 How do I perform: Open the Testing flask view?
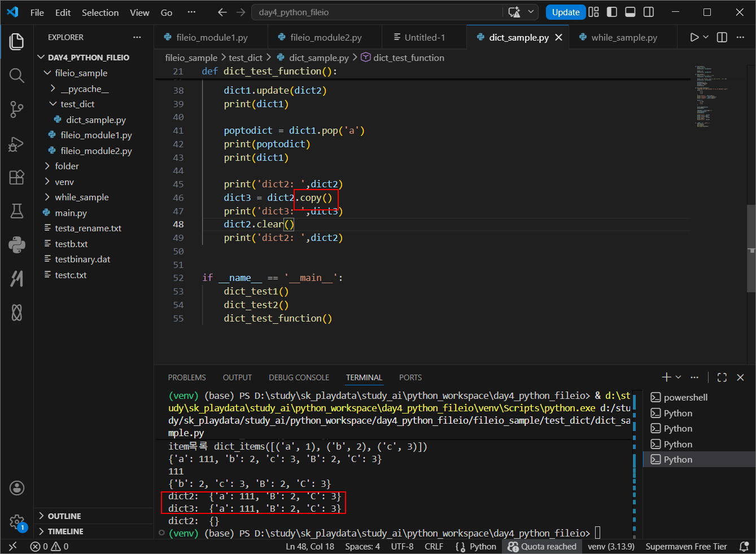coord(17,211)
